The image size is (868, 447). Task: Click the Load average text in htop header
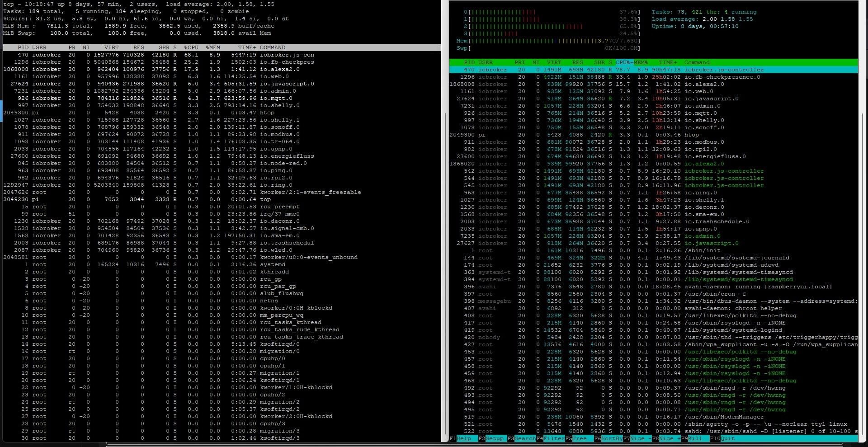click(702, 19)
